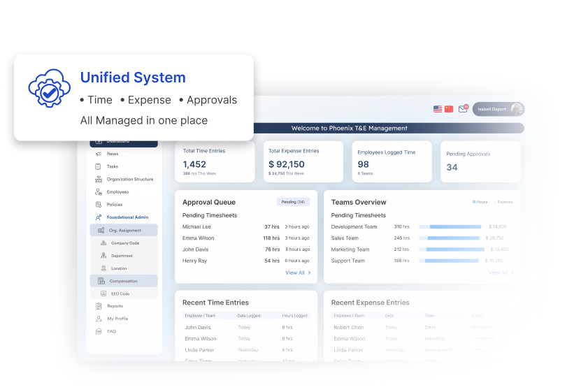Click the Policies document icon
The image size is (567, 392).
coord(99,205)
